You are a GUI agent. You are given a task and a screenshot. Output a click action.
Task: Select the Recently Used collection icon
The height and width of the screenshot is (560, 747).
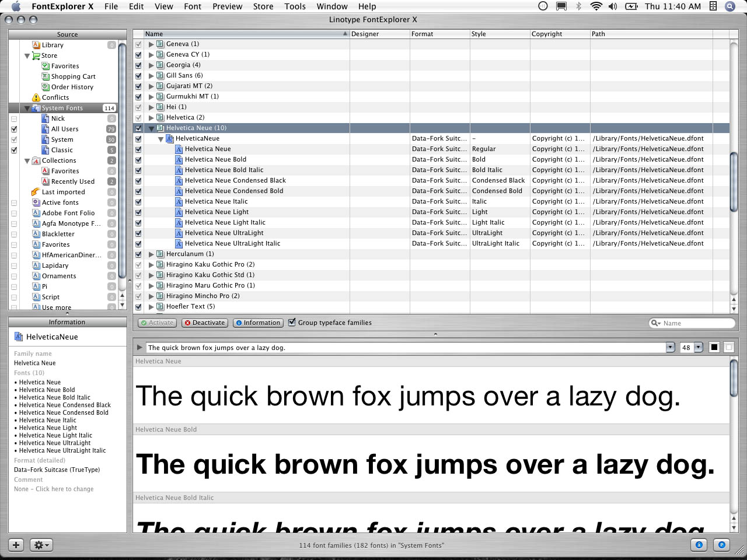46,181
